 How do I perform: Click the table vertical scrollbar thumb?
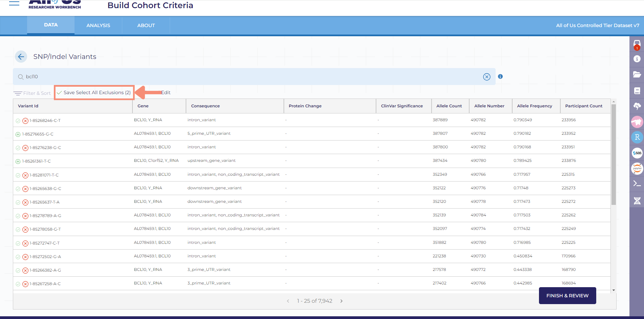[x=614, y=154]
